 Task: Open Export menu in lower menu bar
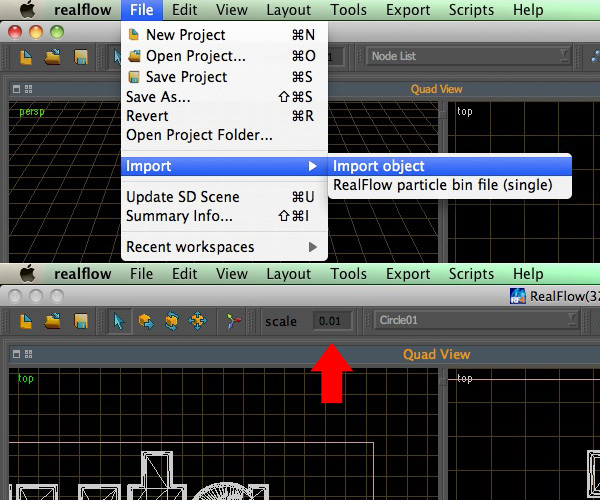[x=408, y=274]
